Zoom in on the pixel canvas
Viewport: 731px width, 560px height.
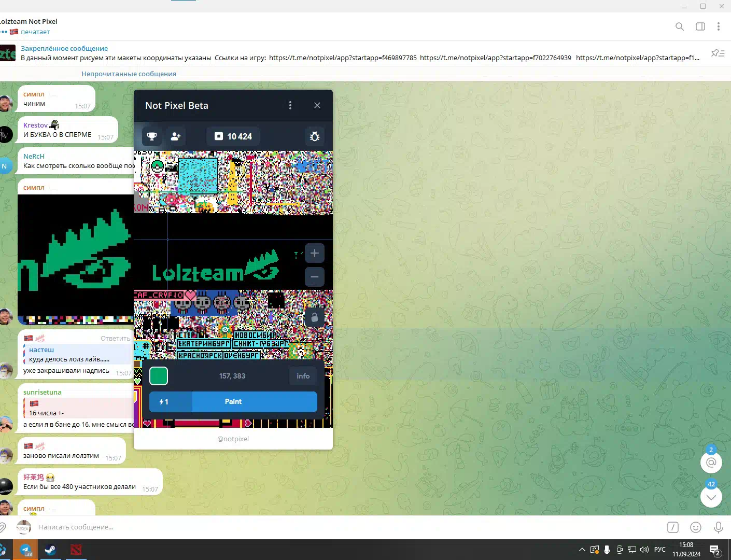coord(314,254)
